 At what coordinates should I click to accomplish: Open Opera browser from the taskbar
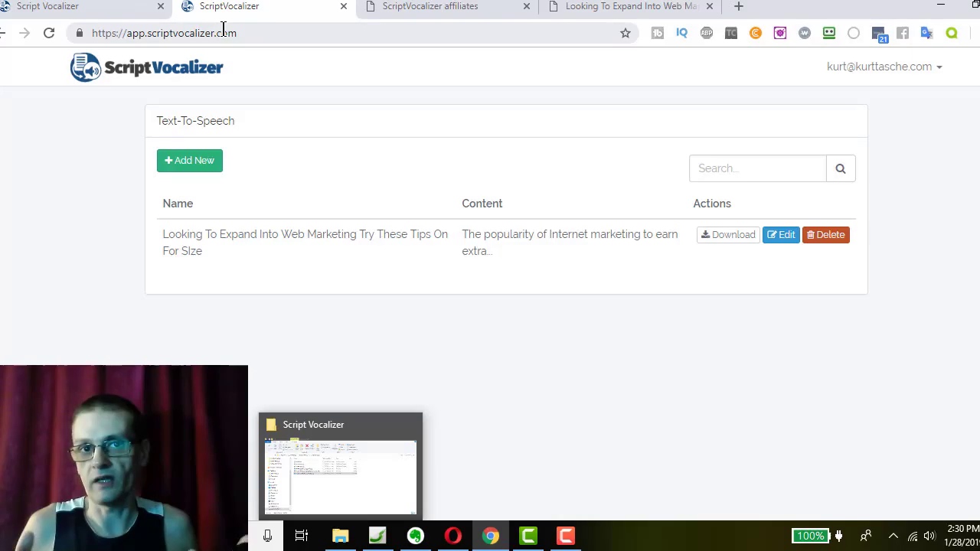point(453,536)
